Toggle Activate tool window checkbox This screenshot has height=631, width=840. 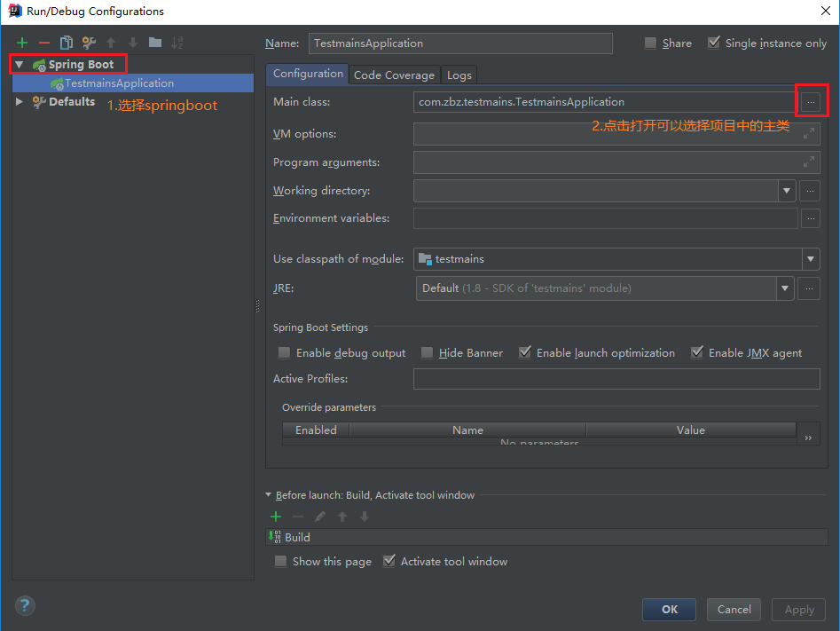pos(389,561)
